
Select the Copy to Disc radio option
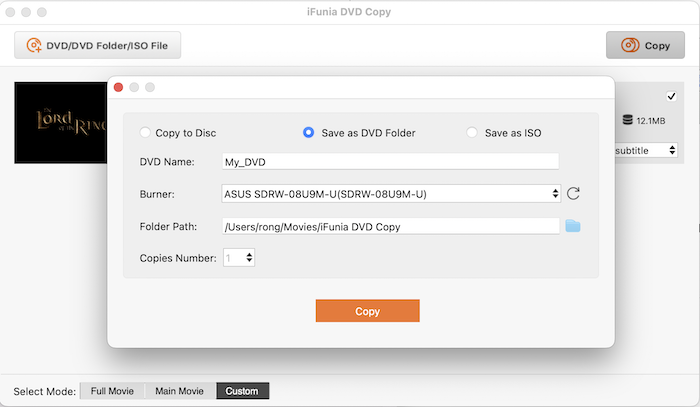tap(146, 132)
